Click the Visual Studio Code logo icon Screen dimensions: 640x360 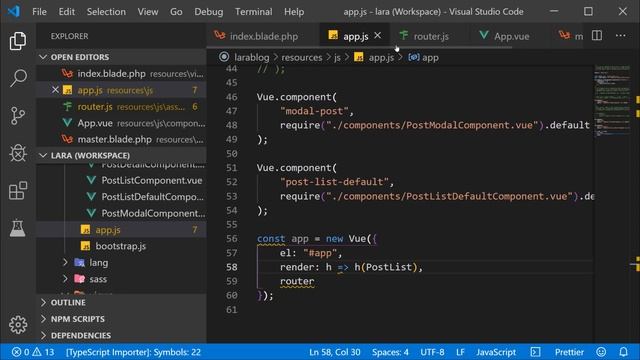coord(14,11)
